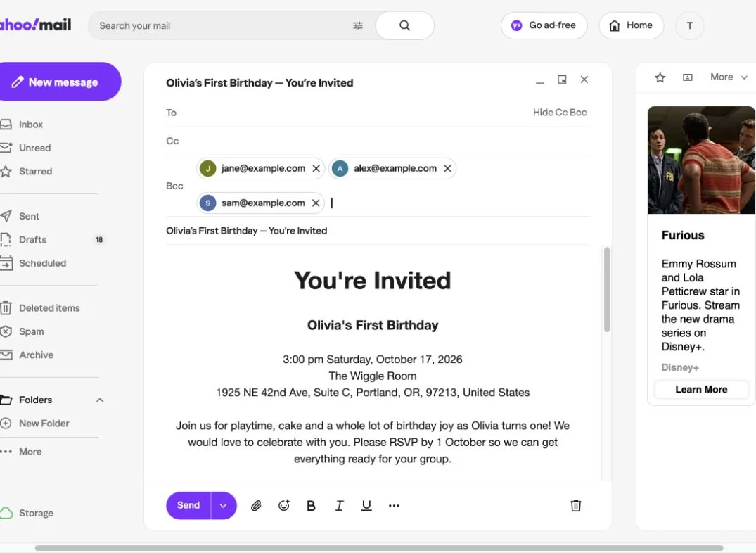Screen dimensions: 756x553
Task: Click the New message button
Action: (x=59, y=82)
